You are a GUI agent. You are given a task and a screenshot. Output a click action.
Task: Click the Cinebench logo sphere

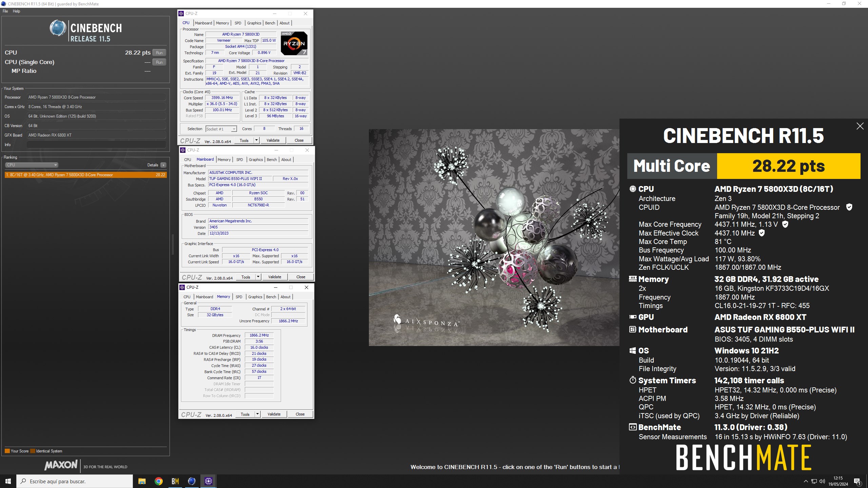pyautogui.click(x=58, y=28)
